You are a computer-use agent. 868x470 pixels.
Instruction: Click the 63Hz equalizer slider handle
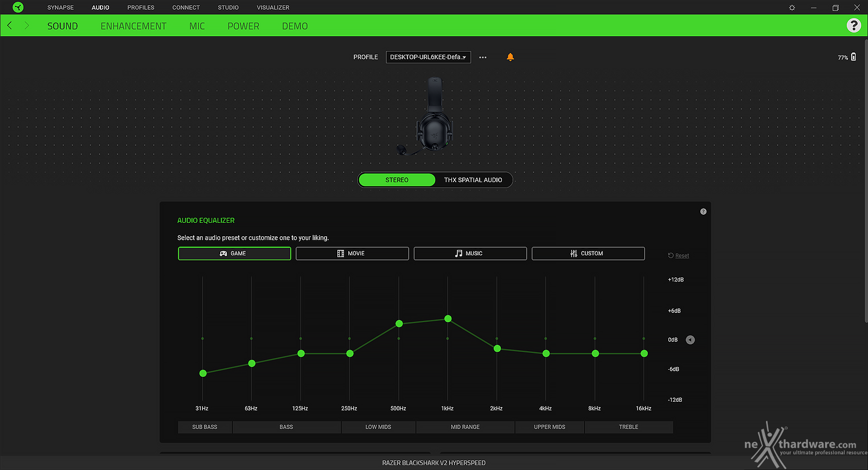(x=252, y=363)
